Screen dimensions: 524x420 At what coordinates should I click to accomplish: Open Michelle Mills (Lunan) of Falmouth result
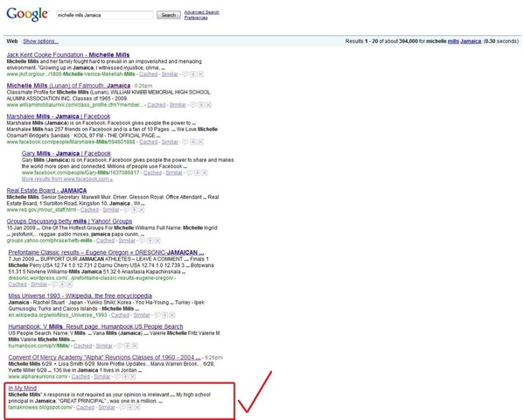pyautogui.click(x=68, y=86)
